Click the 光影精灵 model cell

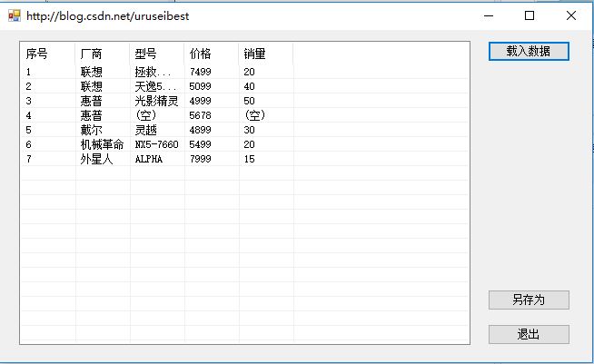[x=156, y=101]
